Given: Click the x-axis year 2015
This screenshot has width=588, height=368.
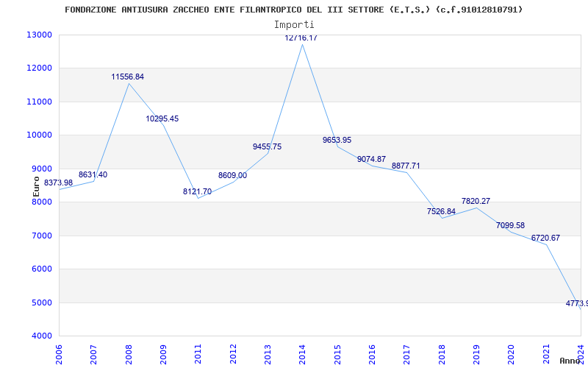Looking at the screenshot, I should pyautogui.click(x=337, y=354).
